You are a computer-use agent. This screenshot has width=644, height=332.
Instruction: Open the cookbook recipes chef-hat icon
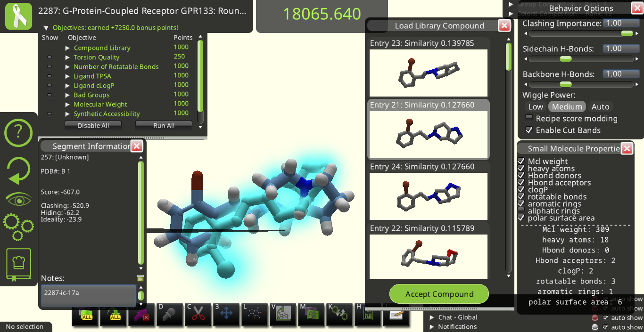(x=18, y=265)
